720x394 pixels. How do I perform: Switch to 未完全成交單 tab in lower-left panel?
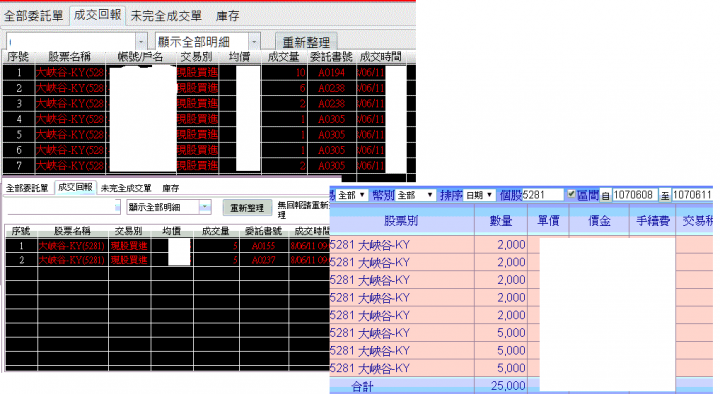coord(126,188)
